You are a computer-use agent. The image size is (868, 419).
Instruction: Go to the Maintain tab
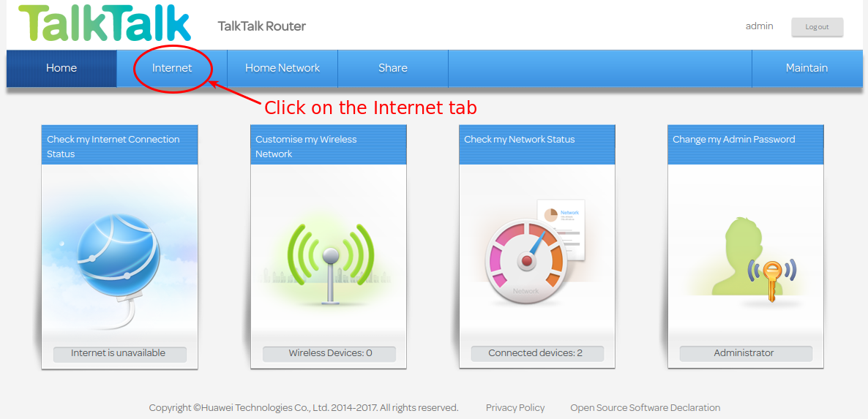click(807, 69)
